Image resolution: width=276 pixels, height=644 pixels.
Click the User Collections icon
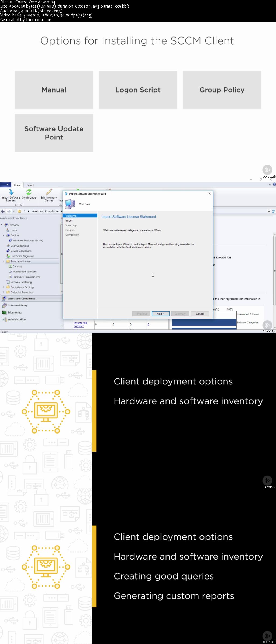click(x=8, y=246)
